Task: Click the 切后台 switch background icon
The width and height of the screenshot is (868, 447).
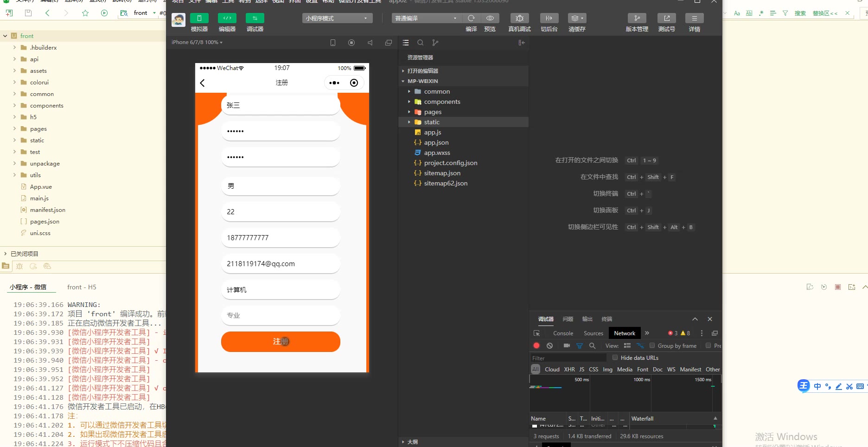Action: [549, 18]
